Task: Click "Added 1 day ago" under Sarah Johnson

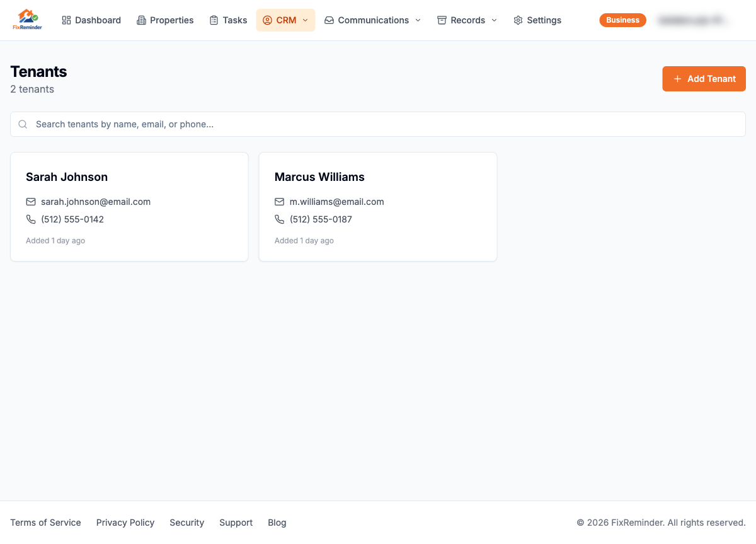Action: pos(55,241)
